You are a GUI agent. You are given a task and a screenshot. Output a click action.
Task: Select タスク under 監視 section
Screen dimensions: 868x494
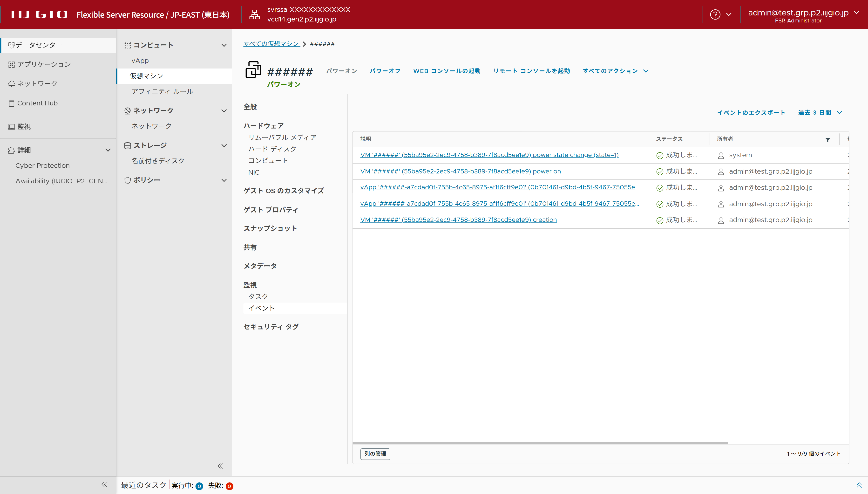pyautogui.click(x=258, y=296)
